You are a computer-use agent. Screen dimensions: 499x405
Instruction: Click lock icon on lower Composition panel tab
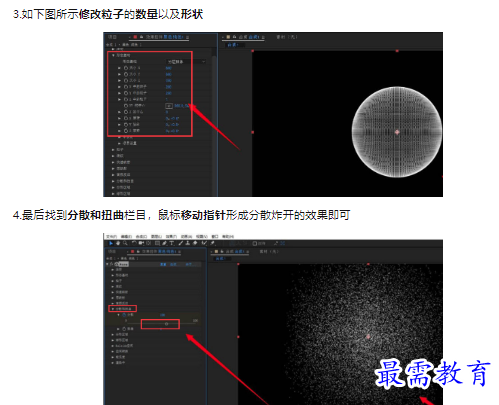[222, 251]
